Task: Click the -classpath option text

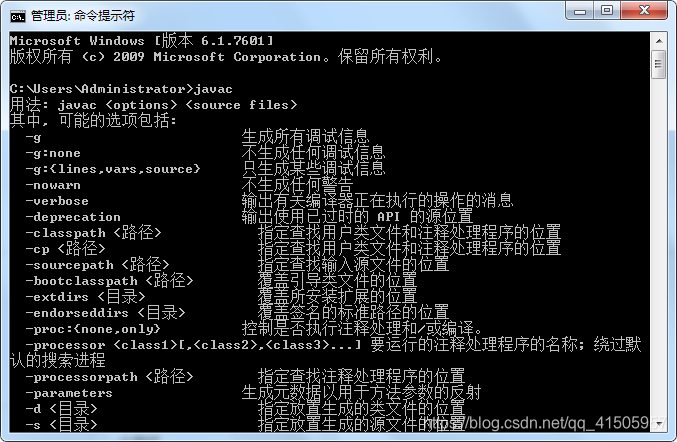Action: 65,233
